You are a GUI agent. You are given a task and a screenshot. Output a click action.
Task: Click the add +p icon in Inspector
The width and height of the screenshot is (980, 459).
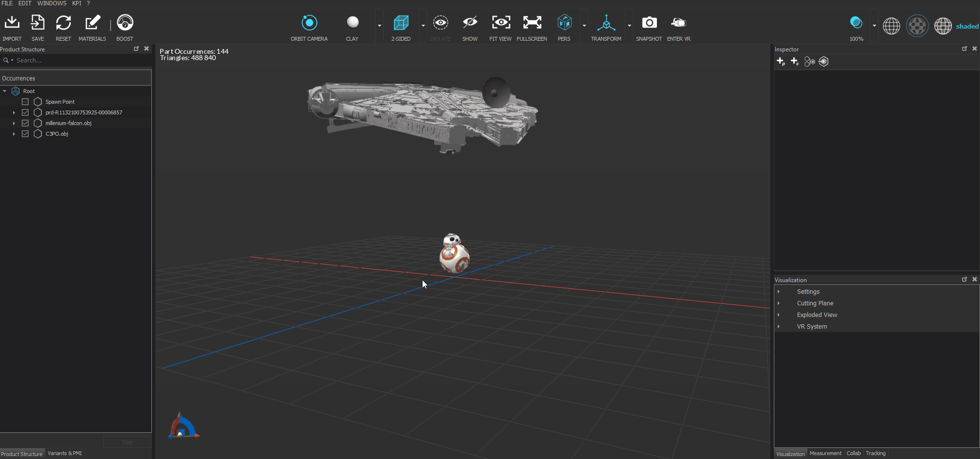tap(781, 62)
